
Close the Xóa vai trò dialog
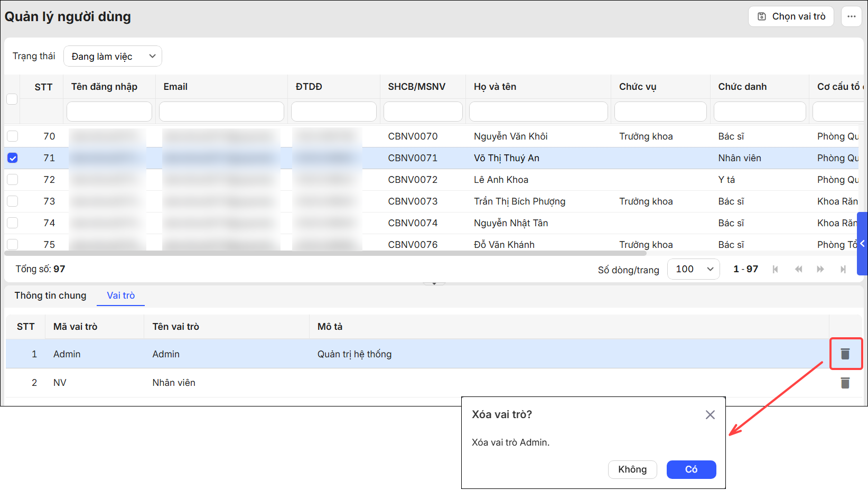(x=710, y=415)
